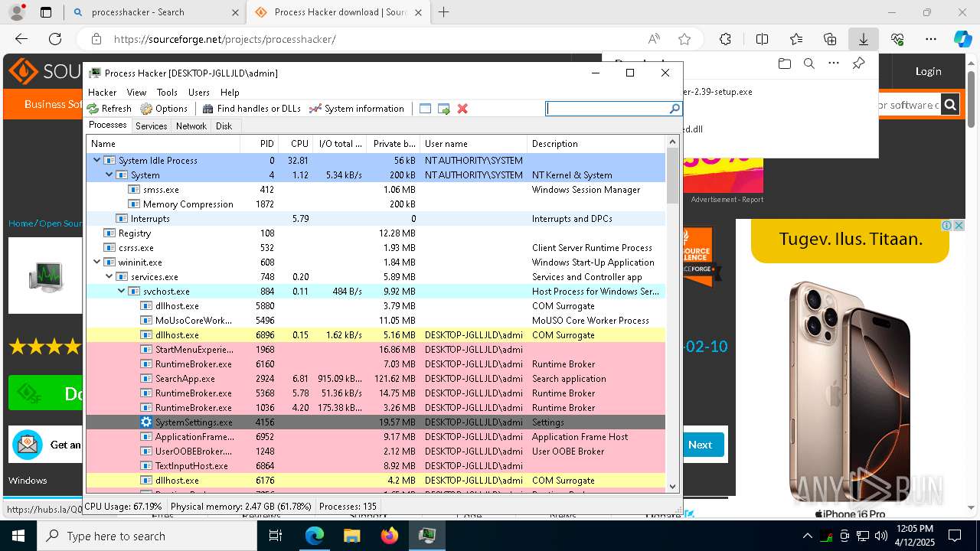Click the Edge favorites star icon
980x551 pixels.
(x=684, y=39)
